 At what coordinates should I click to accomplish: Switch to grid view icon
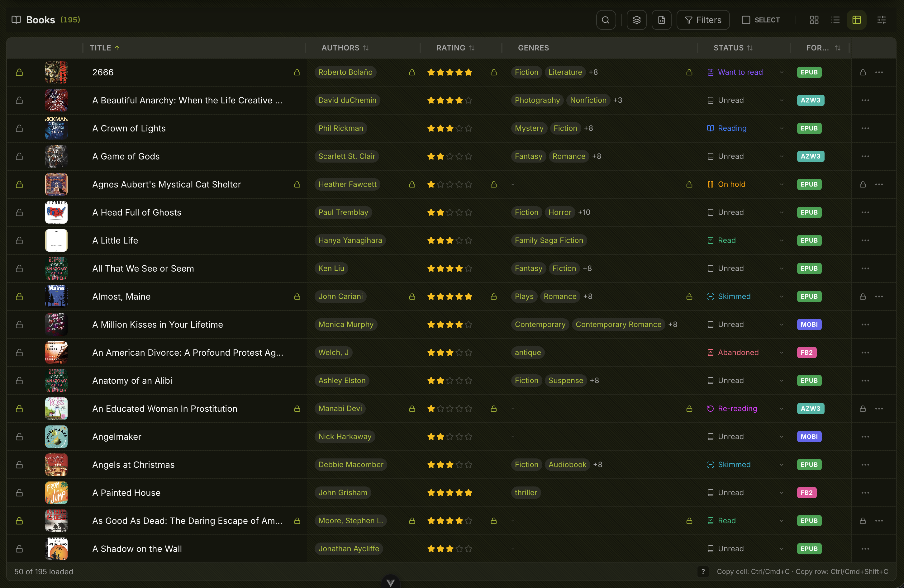click(814, 20)
